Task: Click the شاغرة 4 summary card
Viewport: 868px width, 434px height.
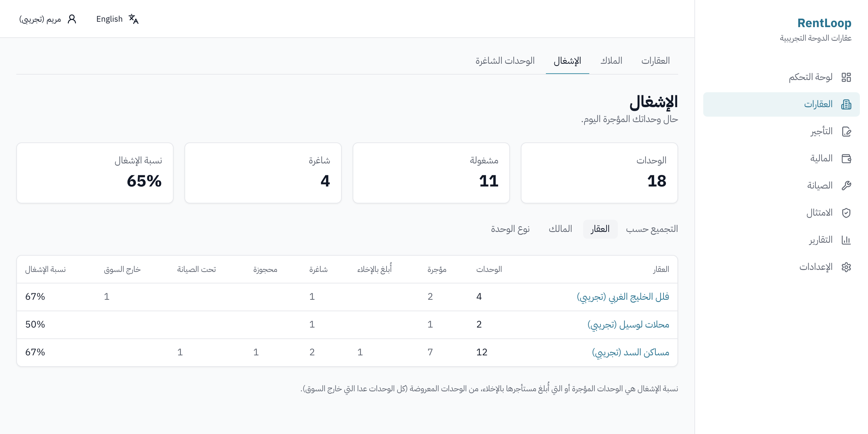Action: tap(263, 173)
